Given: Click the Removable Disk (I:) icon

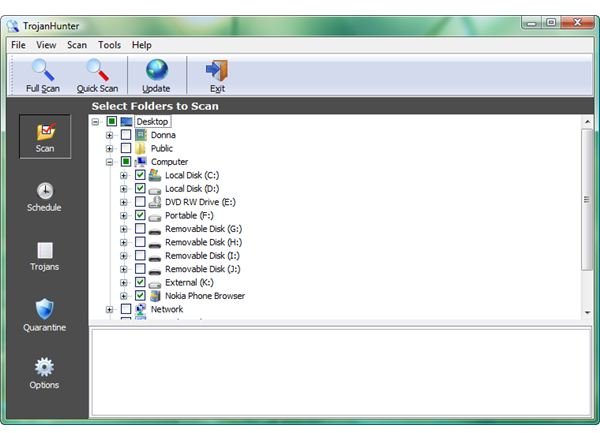Looking at the screenshot, I should [155, 257].
